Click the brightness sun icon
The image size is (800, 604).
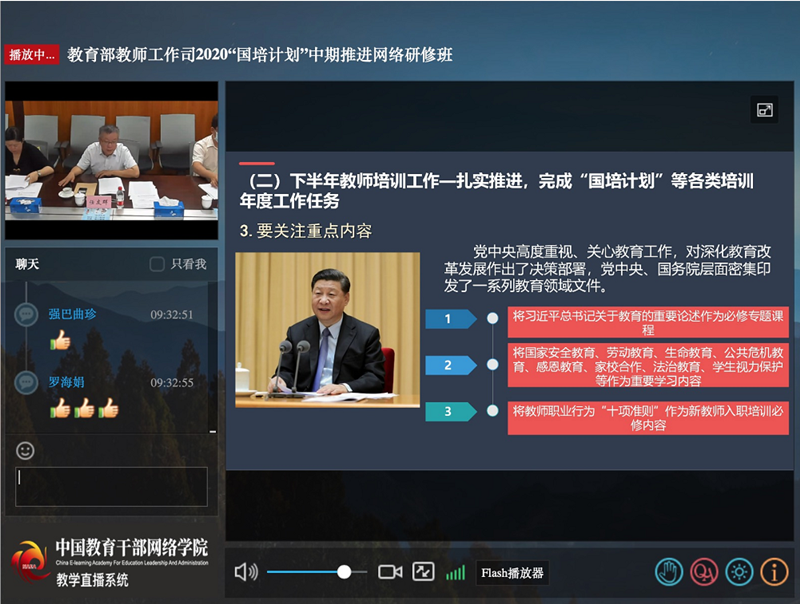[x=739, y=572]
